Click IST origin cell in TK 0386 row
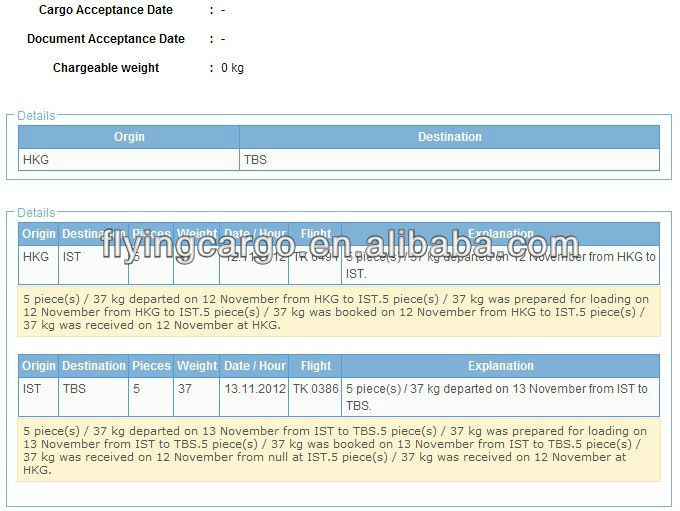 pos(39,397)
